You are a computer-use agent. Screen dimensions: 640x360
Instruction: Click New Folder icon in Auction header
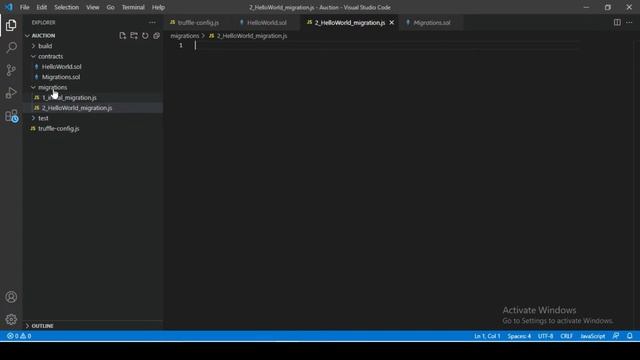(x=134, y=36)
